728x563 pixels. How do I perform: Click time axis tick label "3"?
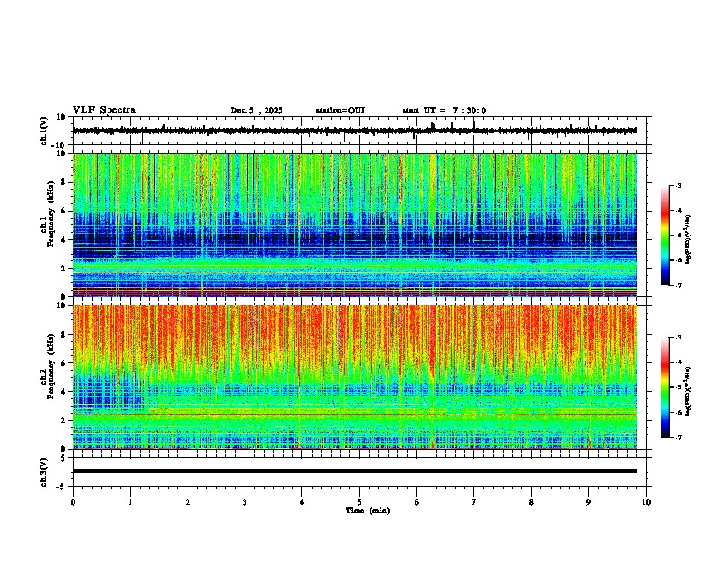[x=245, y=502]
